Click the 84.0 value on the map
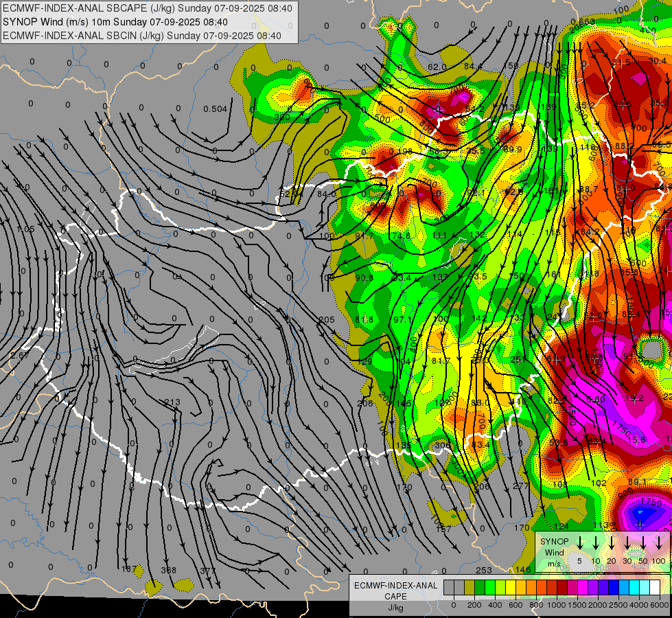 pyautogui.click(x=327, y=194)
